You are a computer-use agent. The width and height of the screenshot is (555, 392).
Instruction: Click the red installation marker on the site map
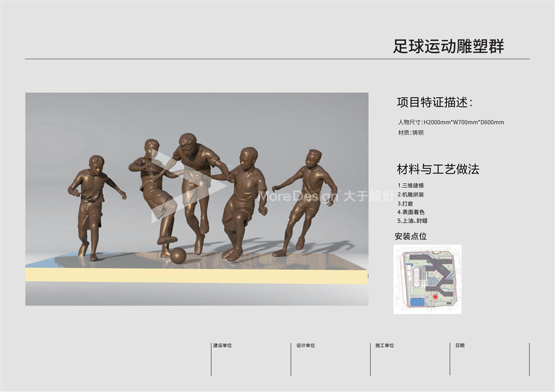(435, 297)
